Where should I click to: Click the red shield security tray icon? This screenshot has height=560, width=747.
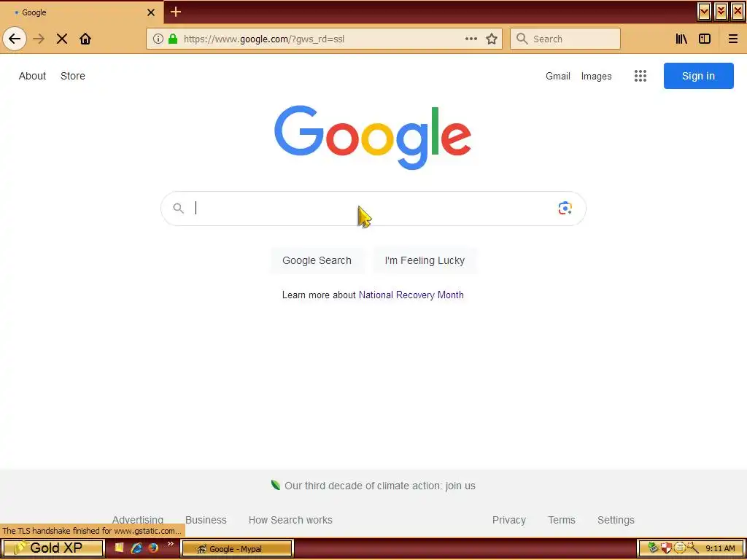coord(666,548)
